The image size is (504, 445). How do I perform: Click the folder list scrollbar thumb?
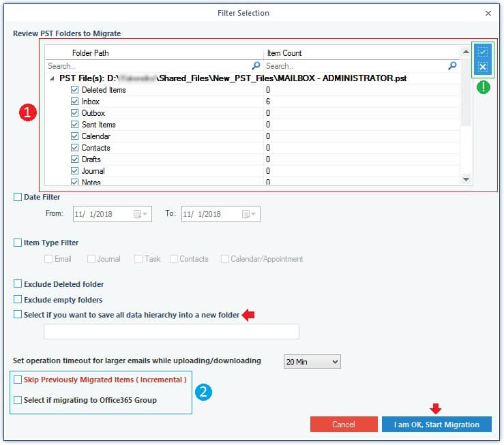pyautogui.click(x=466, y=91)
